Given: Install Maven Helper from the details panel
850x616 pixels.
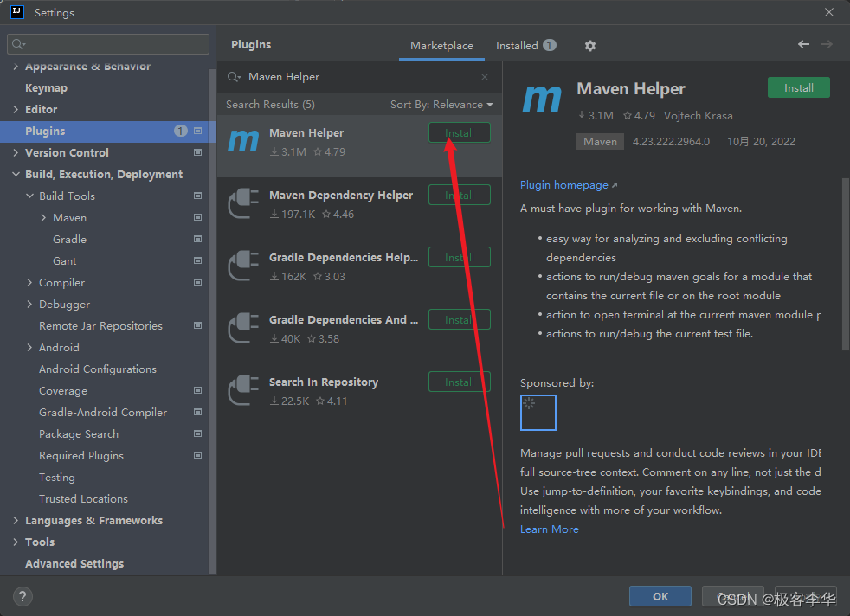Looking at the screenshot, I should click(799, 87).
